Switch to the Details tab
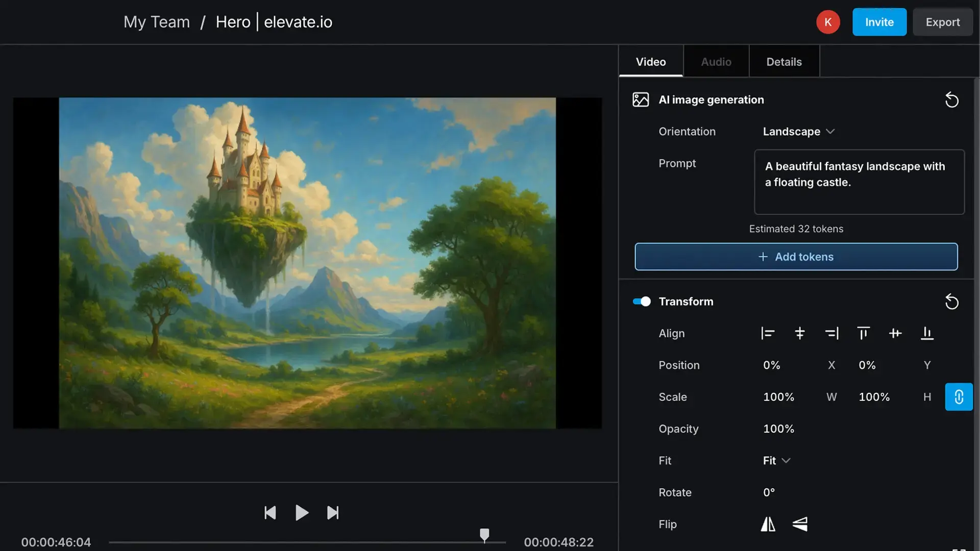 (x=784, y=61)
